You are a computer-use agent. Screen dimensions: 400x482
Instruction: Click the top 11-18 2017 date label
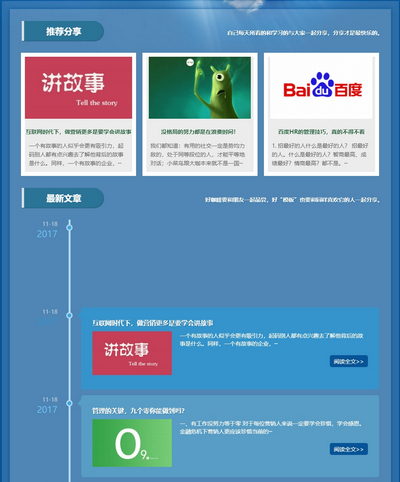click(x=47, y=230)
